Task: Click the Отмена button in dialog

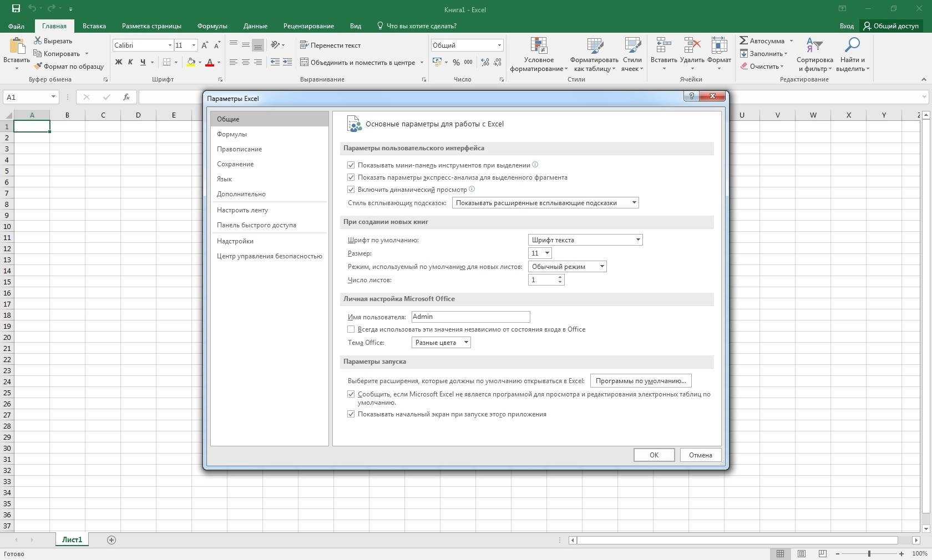Action: click(x=701, y=455)
